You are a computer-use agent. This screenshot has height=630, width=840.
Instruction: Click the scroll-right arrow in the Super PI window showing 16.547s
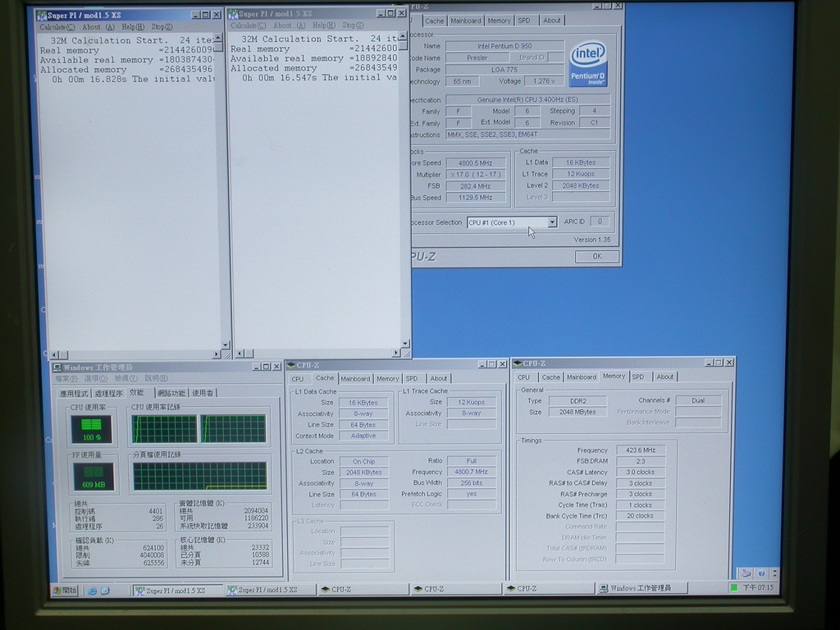click(396, 353)
